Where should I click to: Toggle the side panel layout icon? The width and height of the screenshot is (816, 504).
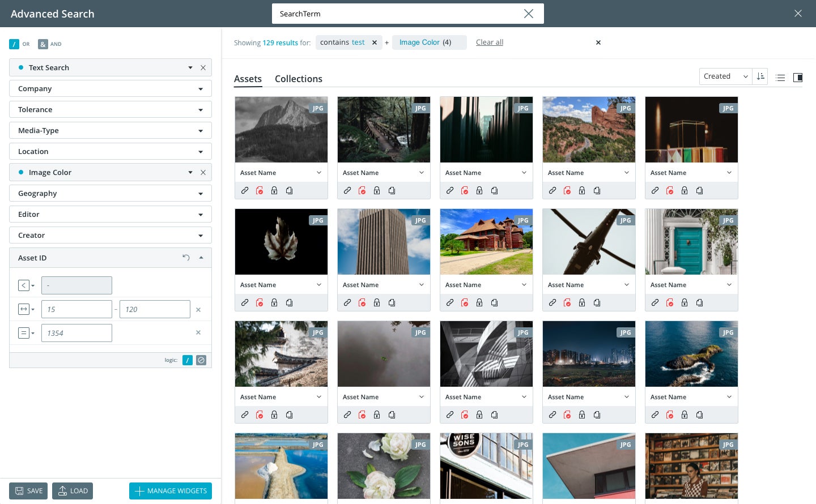(x=798, y=78)
